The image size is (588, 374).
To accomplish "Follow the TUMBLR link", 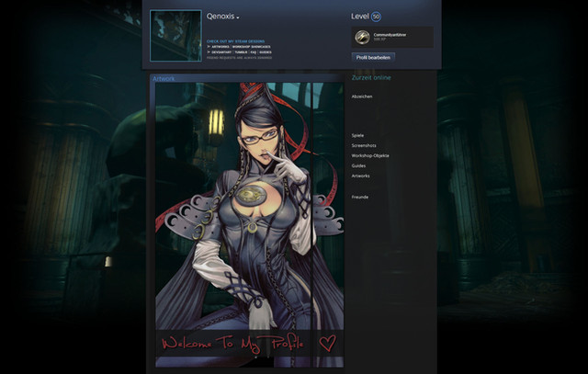I will tap(241, 52).
